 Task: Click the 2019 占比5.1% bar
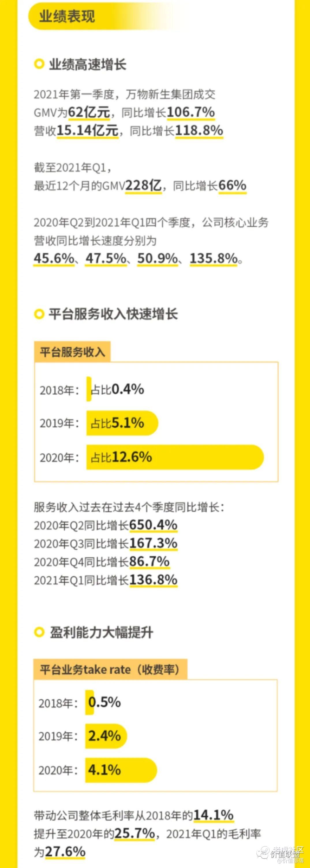[122, 423]
